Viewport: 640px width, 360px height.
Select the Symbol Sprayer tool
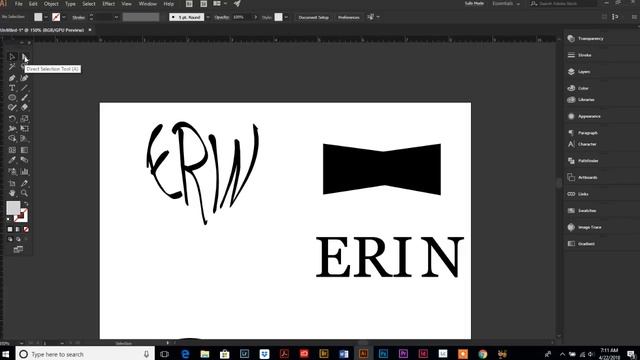click(12, 171)
